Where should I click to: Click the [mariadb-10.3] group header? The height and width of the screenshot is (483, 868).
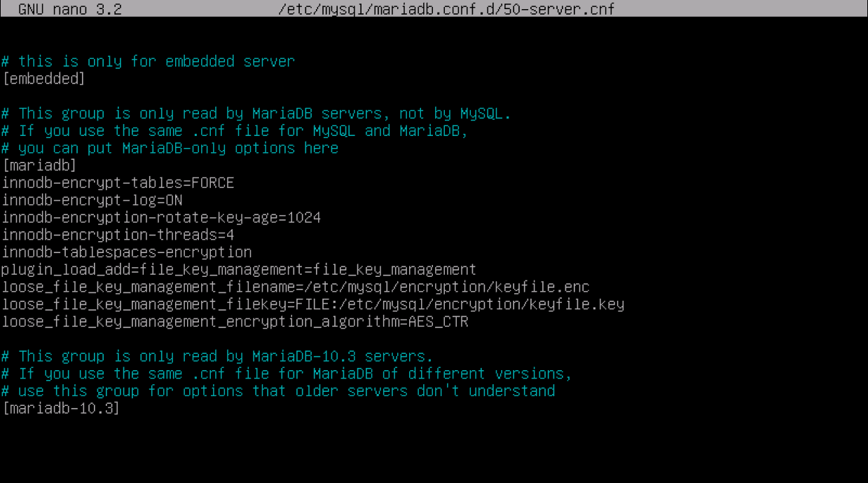61,408
